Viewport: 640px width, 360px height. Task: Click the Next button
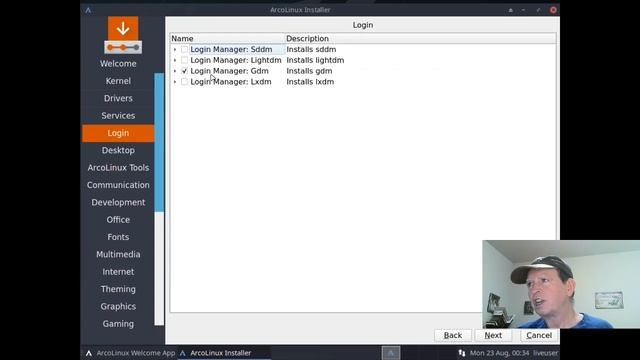click(493, 335)
